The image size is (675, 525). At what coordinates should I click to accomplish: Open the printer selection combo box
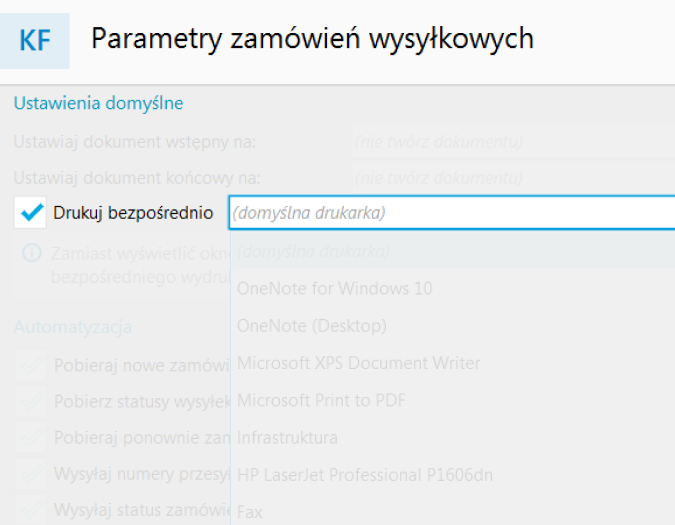tap(452, 213)
